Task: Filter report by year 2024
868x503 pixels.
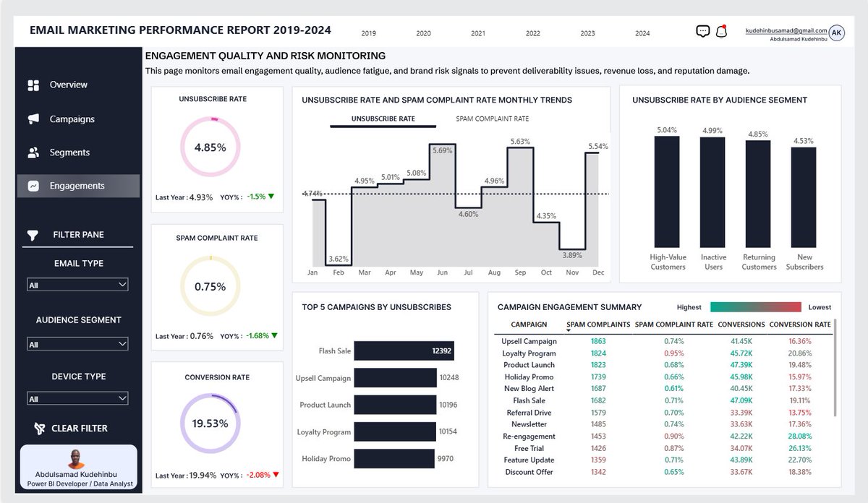Action: coord(642,33)
